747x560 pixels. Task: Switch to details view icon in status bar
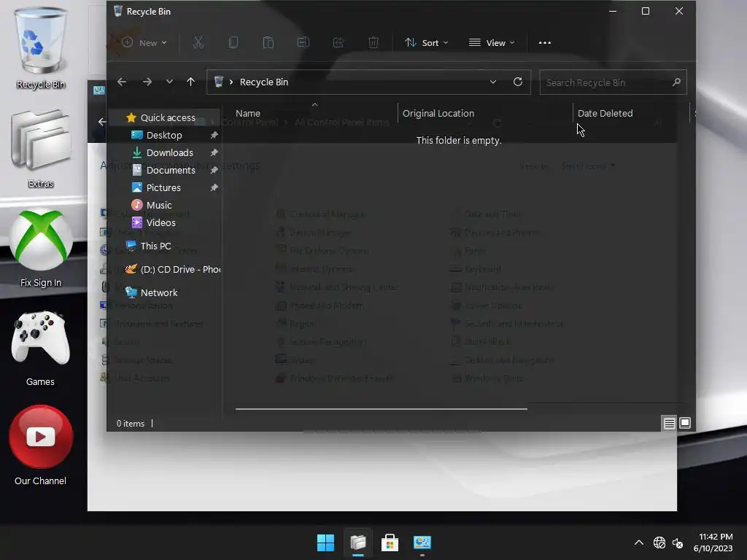pyautogui.click(x=670, y=423)
